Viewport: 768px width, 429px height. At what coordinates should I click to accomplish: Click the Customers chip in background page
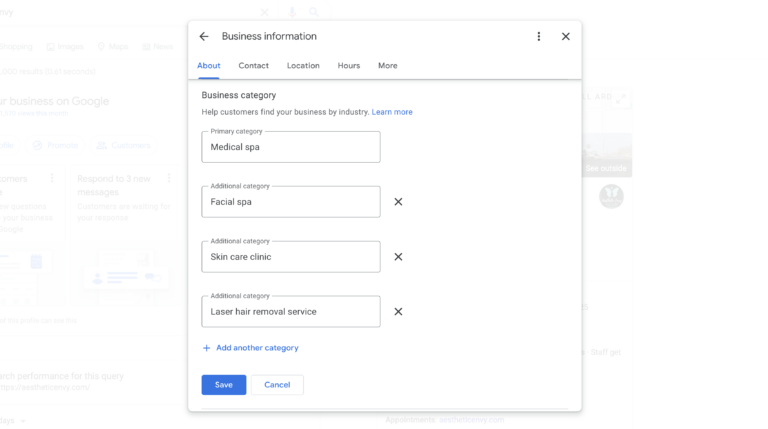[x=123, y=145]
